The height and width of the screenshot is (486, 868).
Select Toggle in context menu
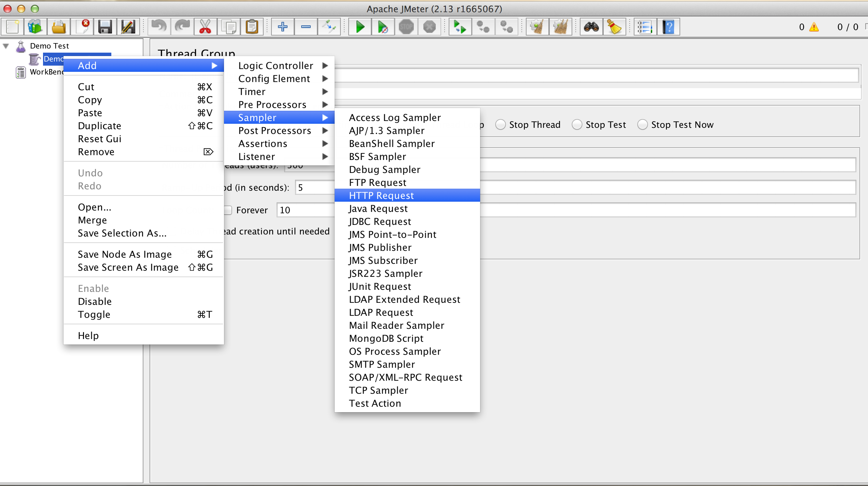click(x=144, y=314)
